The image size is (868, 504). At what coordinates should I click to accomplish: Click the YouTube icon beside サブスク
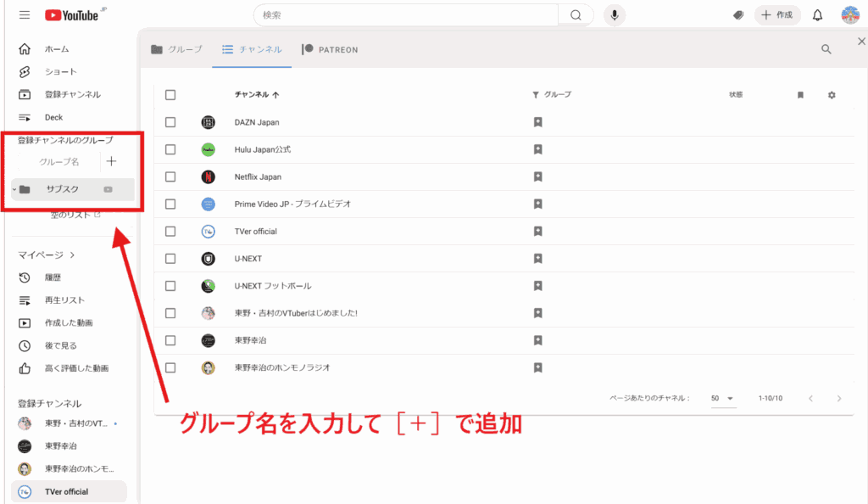coord(108,189)
